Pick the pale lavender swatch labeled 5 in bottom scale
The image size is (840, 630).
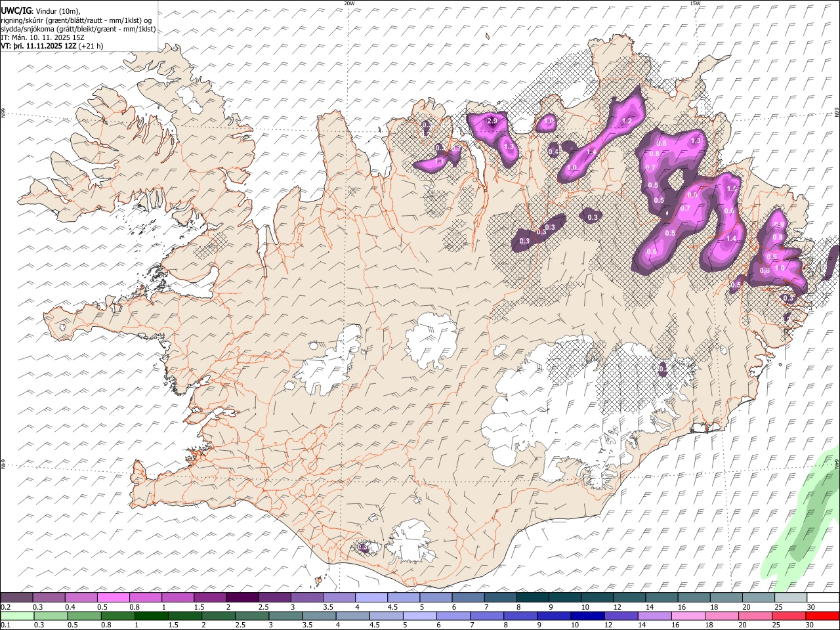pyautogui.click(x=420, y=616)
